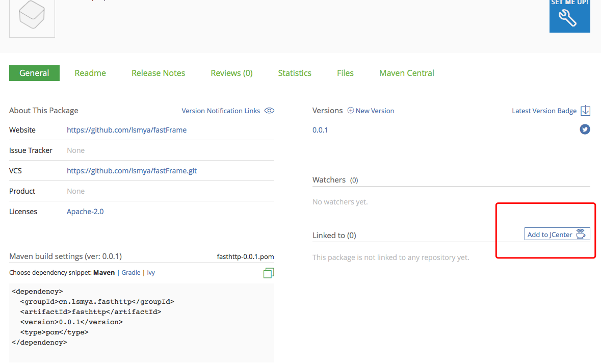Viewport: 601px width, 364px height.
Task: Click the Add to JCenter button
Action: 557,234
